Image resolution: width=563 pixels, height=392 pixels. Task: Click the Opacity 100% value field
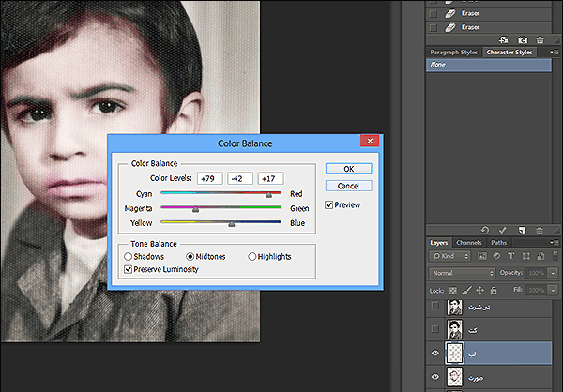coord(537,273)
